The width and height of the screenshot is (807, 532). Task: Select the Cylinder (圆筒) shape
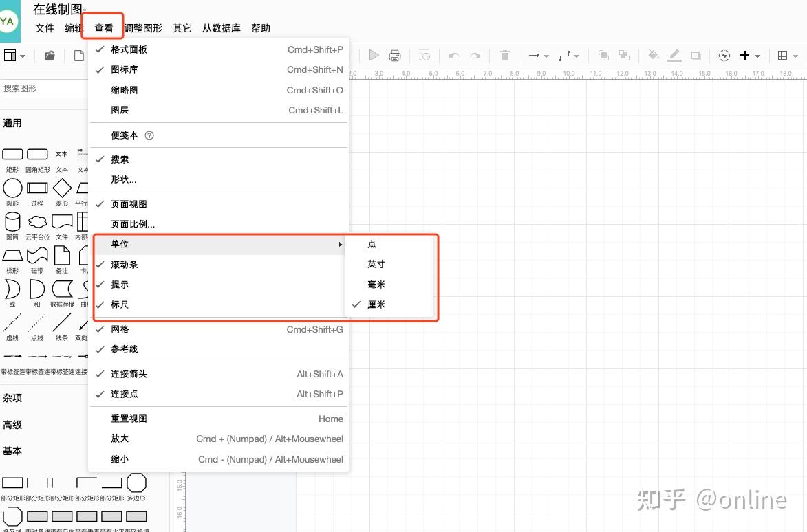pos(12,221)
